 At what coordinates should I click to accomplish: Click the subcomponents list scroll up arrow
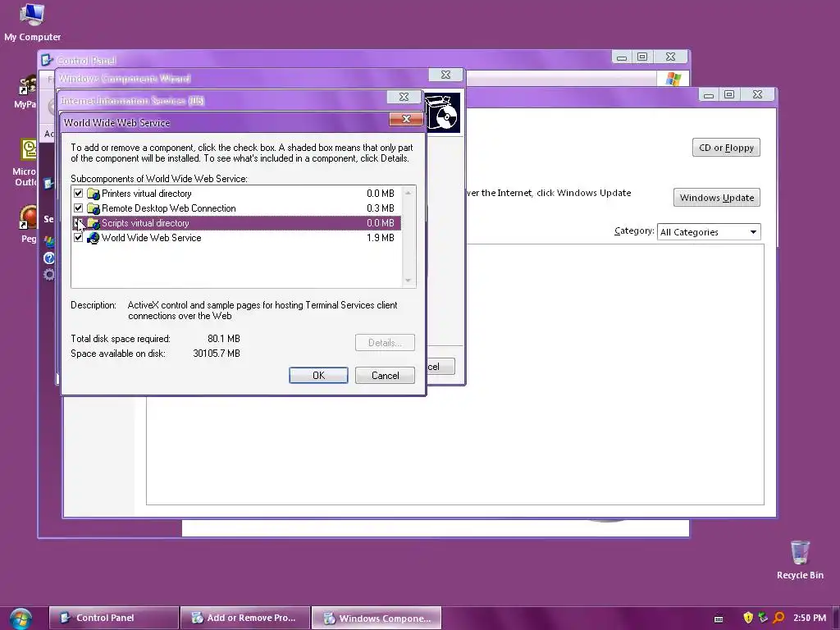pyautogui.click(x=409, y=193)
